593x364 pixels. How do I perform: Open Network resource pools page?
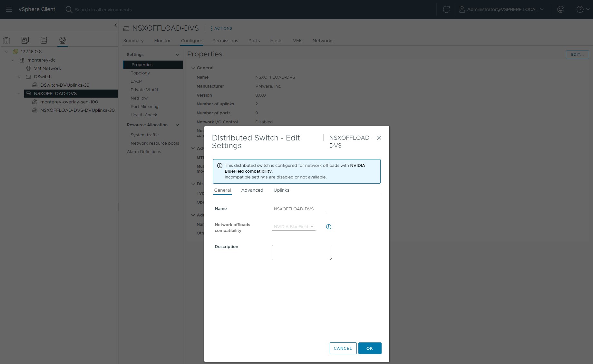(155, 143)
